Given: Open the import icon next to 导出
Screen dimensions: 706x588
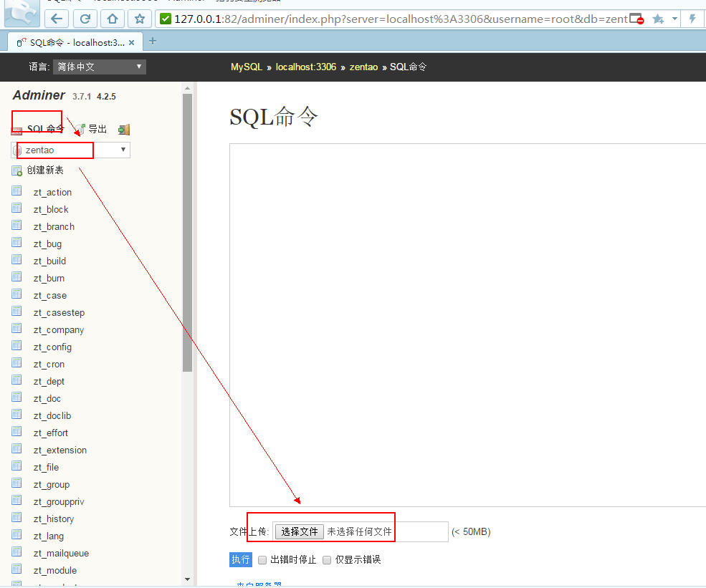Looking at the screenshot, I should tap(124, 130).
